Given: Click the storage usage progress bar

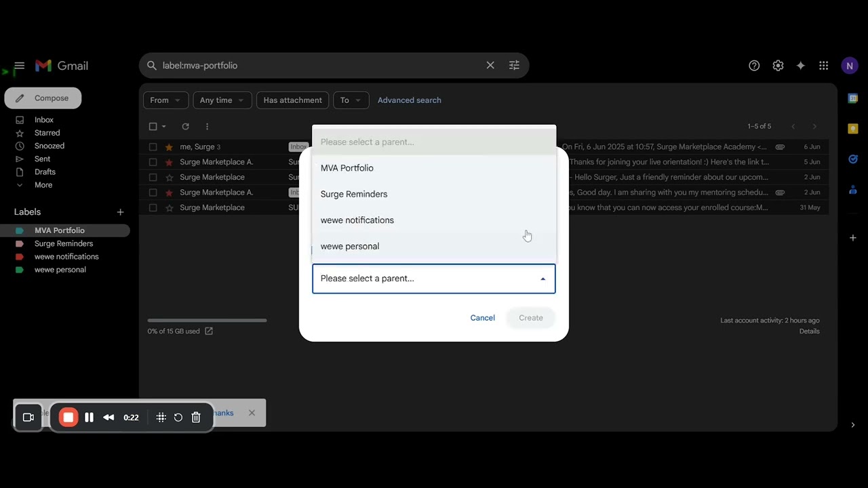Looking at the screenshot, I should (207, 321).
